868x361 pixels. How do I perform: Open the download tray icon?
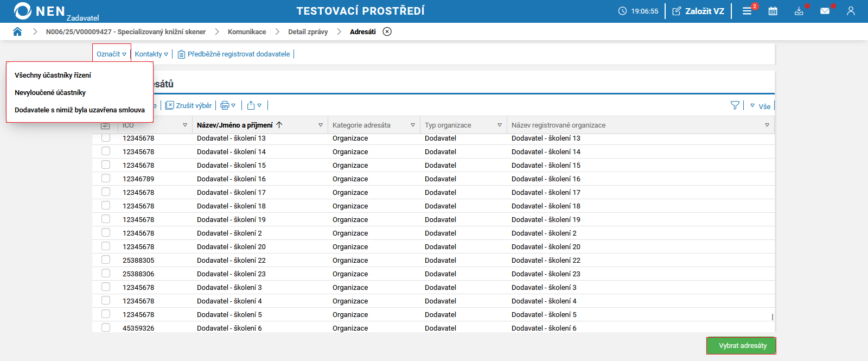799,11
